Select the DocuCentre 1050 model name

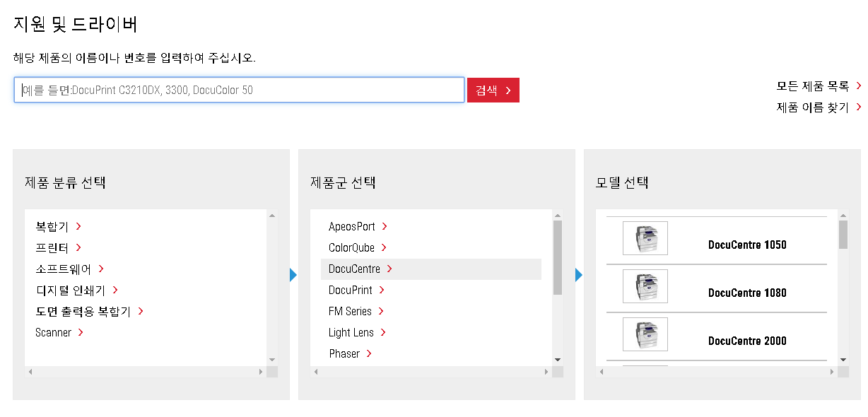pos(747,245)
